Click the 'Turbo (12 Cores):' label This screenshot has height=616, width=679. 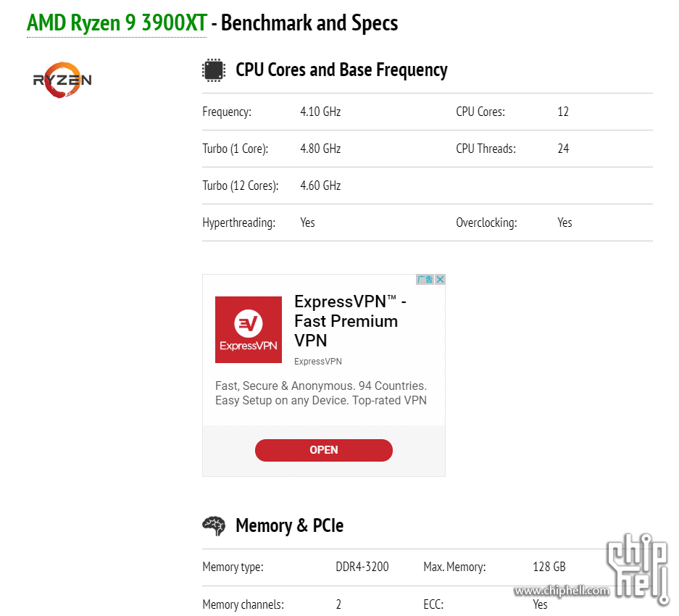pos(241,186)
